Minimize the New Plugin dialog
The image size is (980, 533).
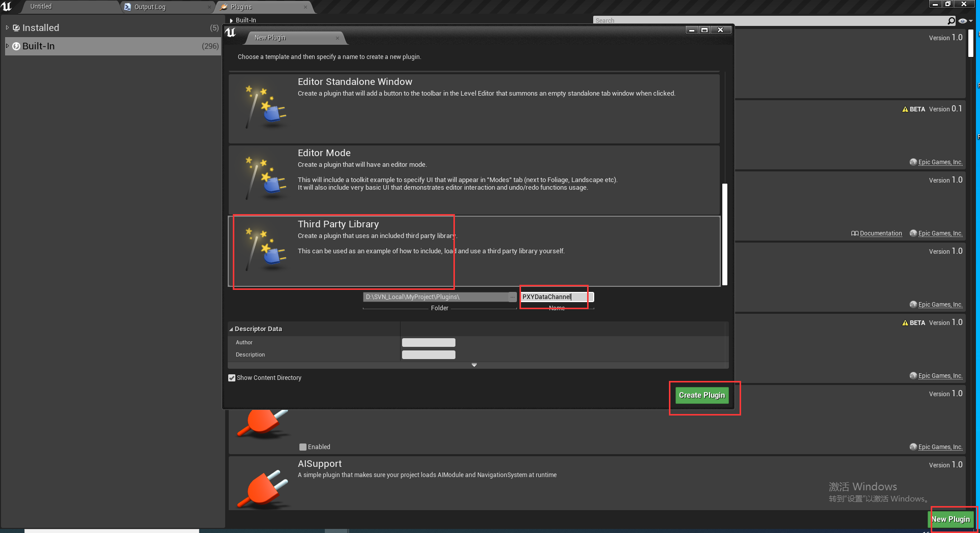click(x=691, y=30)
